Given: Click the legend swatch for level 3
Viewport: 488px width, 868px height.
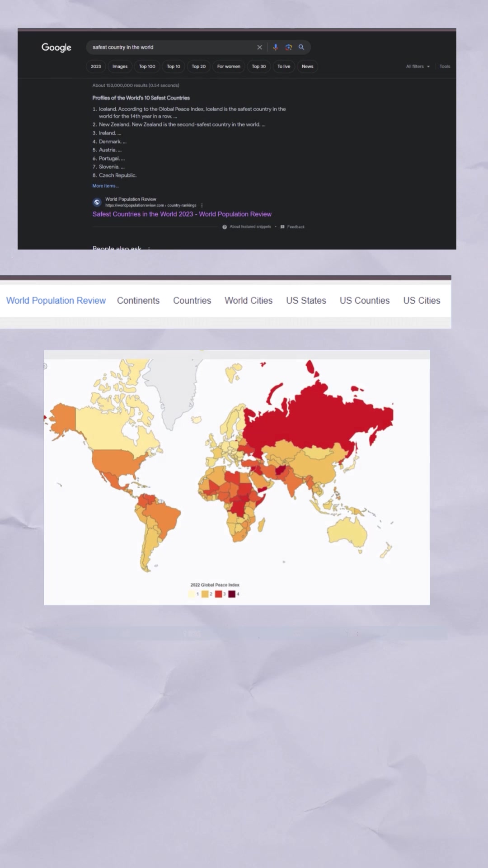Looking at the screenshot, I should (219, 594).
